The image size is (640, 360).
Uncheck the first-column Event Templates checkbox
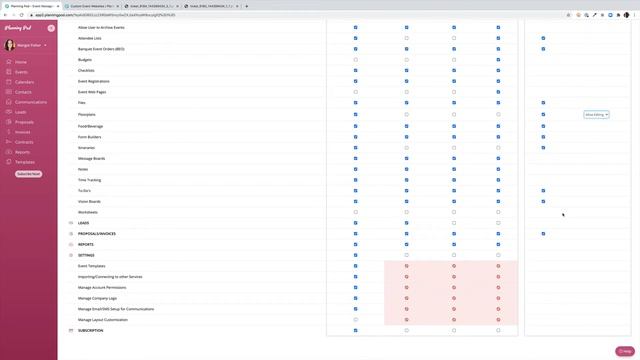(x=356, y=266)
